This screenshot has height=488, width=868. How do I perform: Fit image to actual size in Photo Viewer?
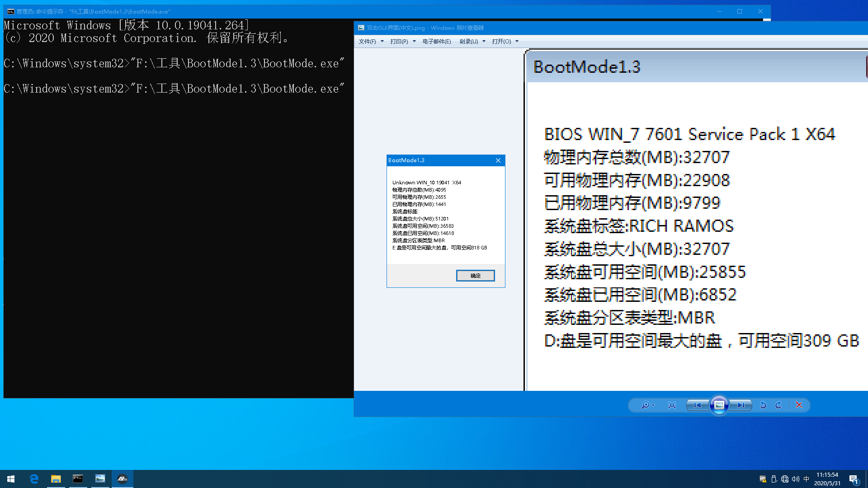[672, 405]
